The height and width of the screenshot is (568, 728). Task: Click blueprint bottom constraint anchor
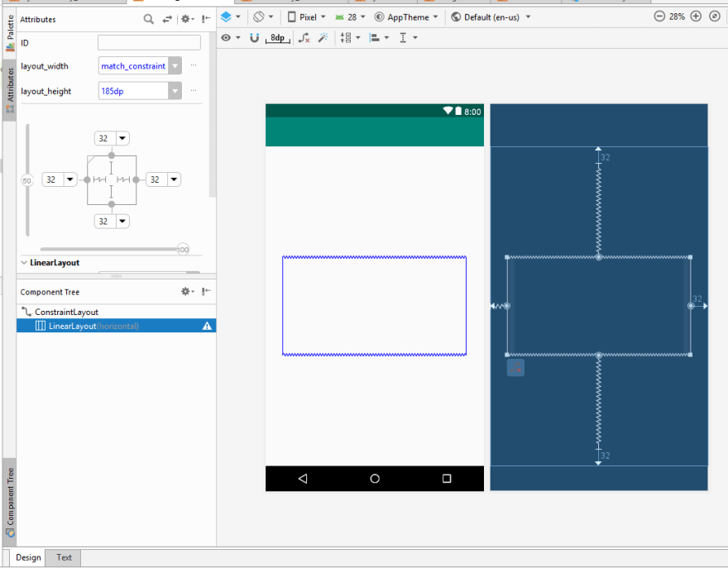click(598, 355)
